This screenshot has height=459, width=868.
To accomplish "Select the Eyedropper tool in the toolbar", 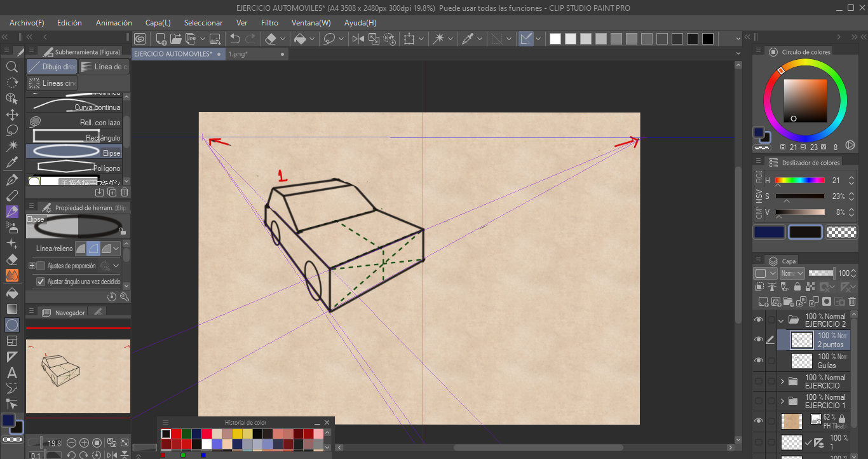I will pyautogui.click(x=11, y=163).
